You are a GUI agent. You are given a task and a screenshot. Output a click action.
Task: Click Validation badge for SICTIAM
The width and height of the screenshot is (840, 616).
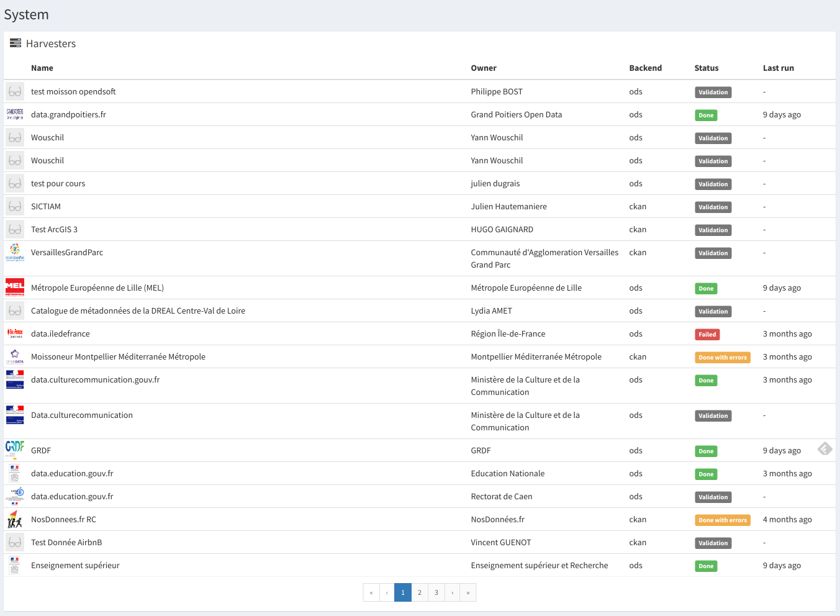click(x=713, y=207)
